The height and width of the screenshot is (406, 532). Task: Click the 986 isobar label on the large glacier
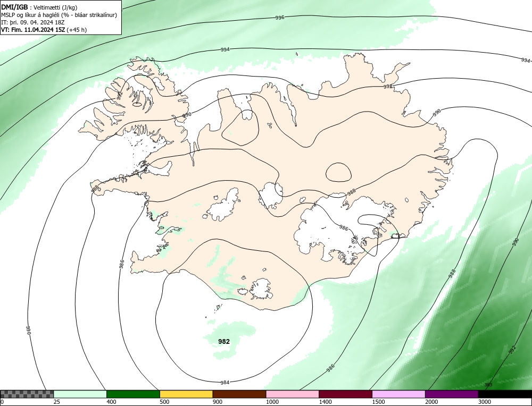[x=344, y=228]
